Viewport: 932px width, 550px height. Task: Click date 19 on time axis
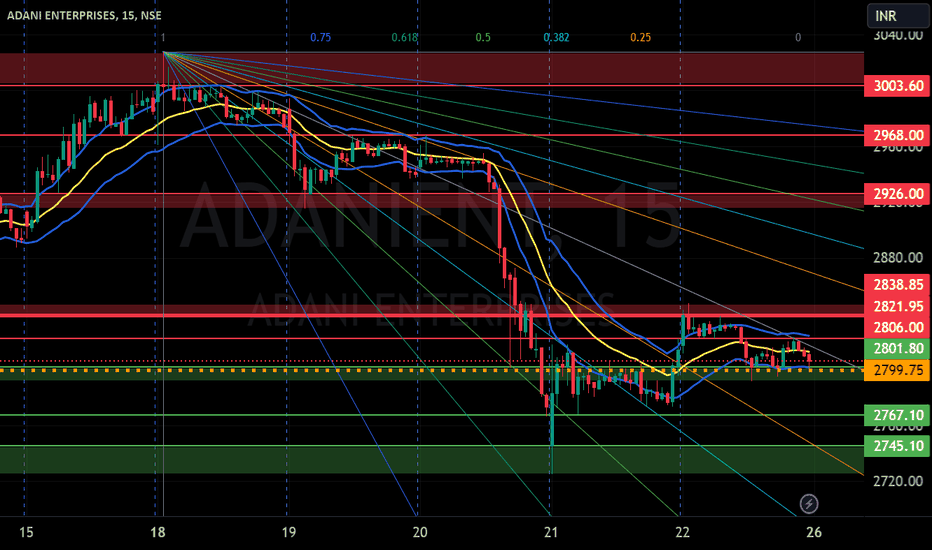288,532
